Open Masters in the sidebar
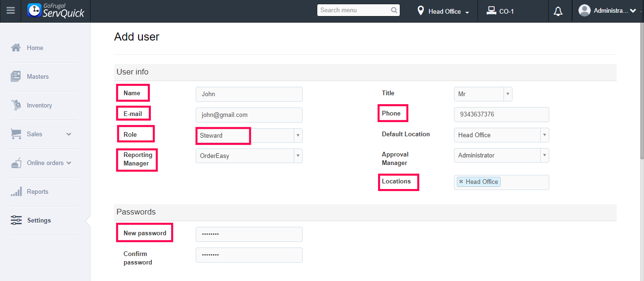 (x=37, y=76)
